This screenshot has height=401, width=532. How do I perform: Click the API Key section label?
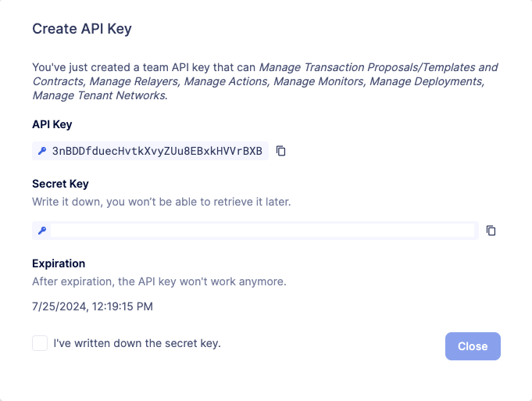52,124
